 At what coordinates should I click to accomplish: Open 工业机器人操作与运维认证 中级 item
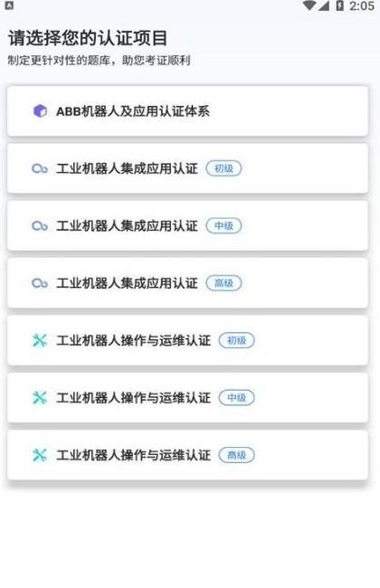(x=187, y=398)
